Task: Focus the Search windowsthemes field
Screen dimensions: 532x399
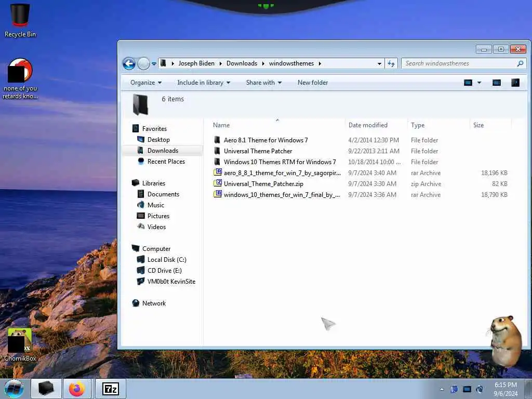Action: pos(464,63)
